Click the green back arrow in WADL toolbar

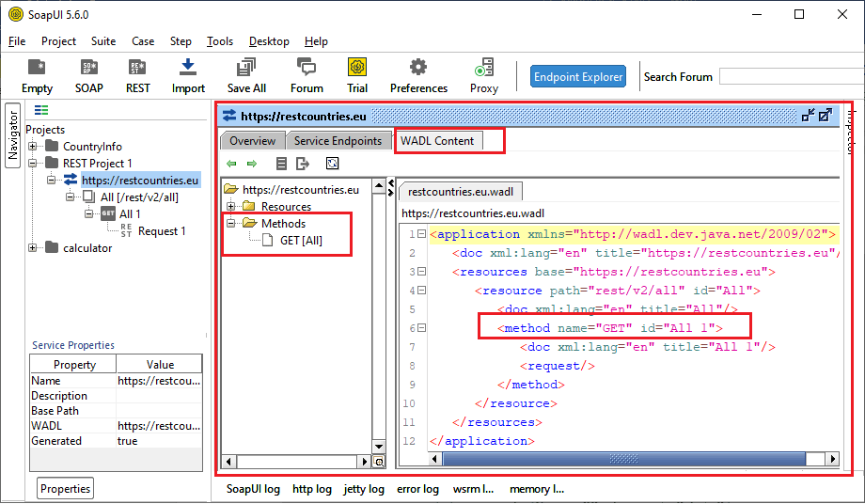tap(231, 164)
